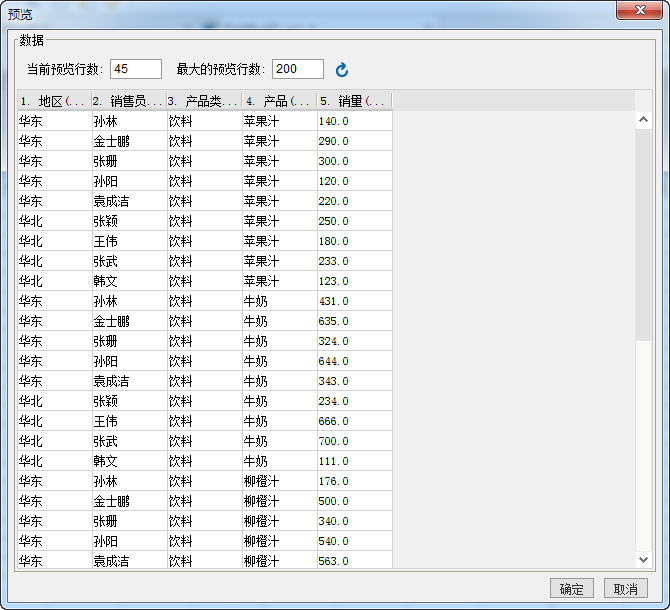Click the cell with value 343.0
This screenshot has height=610, width=670.
click(x=355, y=381)
